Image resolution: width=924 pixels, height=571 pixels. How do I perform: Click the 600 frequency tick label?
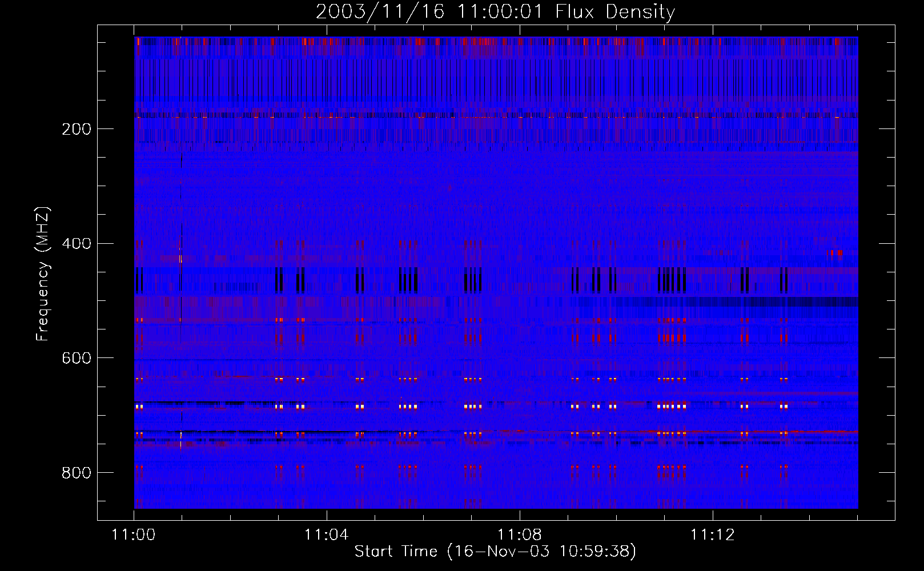[77, 358]
